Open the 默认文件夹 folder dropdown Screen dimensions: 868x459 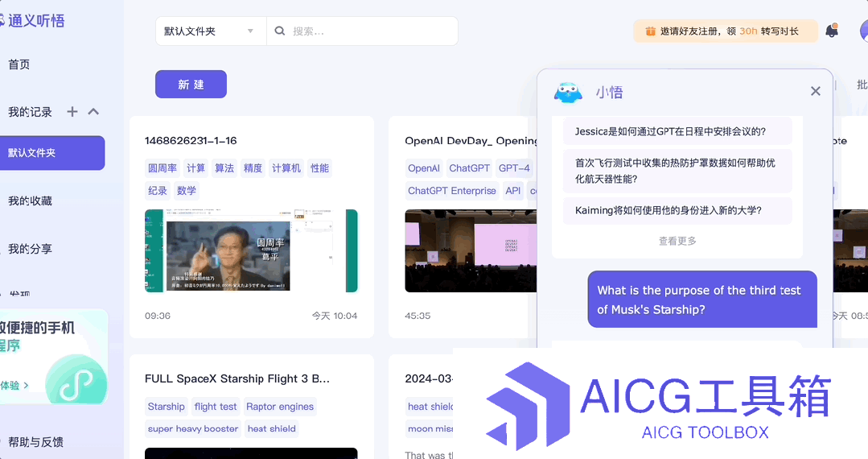(211, 31)
